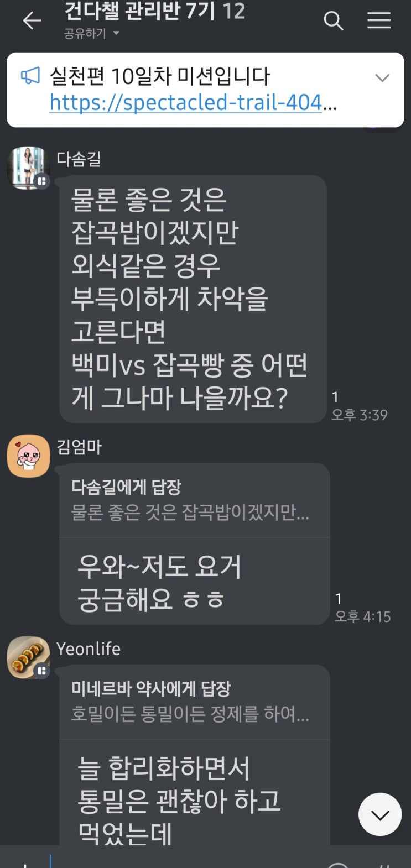Open Yeonlife profile picture
This screenshot has width=411, height=868.
click(x=28, y=658)
